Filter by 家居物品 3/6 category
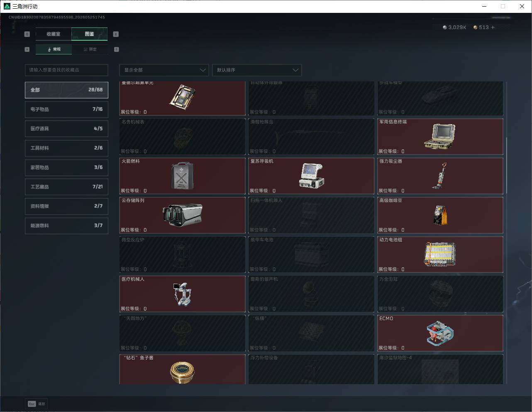 tap(66, 167)
